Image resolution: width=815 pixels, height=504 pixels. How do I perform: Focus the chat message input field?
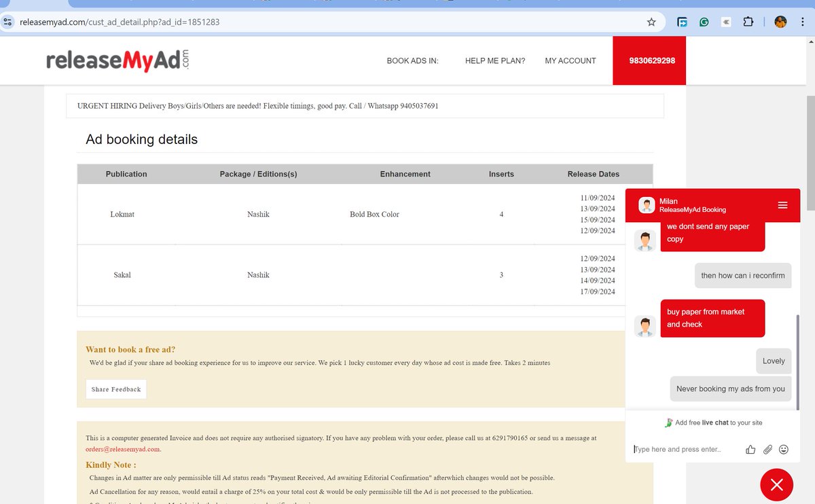click(686, 449)
